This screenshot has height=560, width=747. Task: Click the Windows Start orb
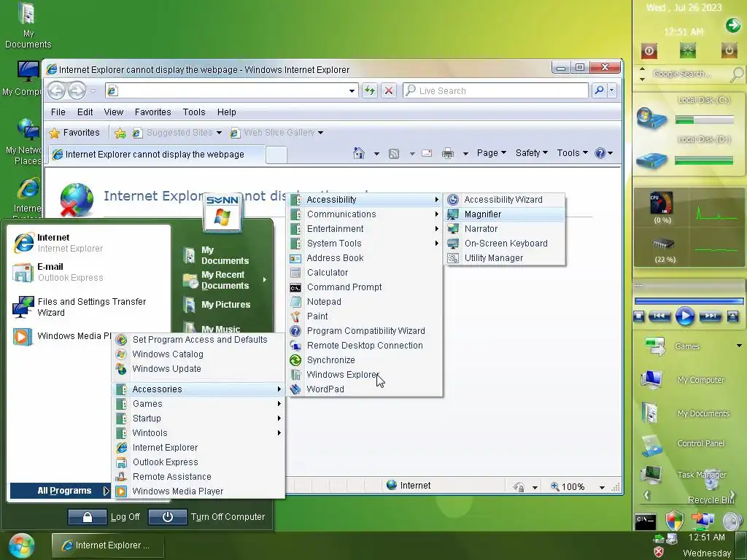tap(21, 545)
